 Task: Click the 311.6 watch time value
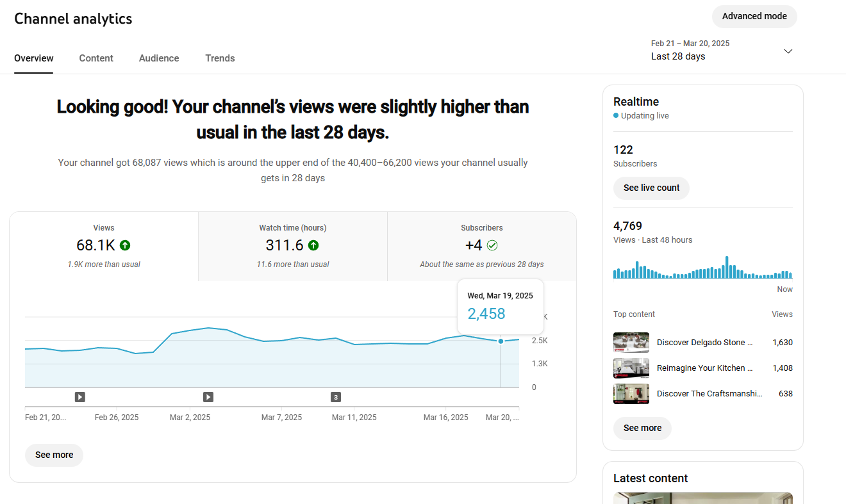click(285, 245)
